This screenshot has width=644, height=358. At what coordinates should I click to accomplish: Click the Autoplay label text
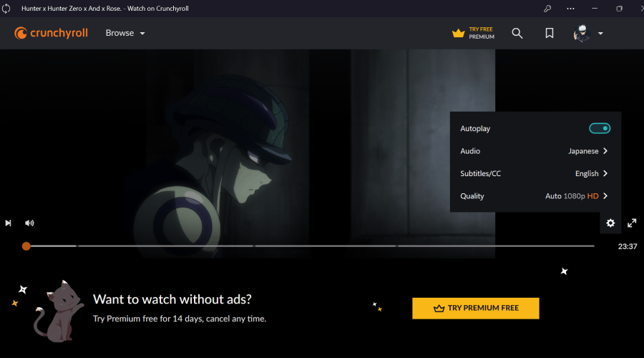475,129
